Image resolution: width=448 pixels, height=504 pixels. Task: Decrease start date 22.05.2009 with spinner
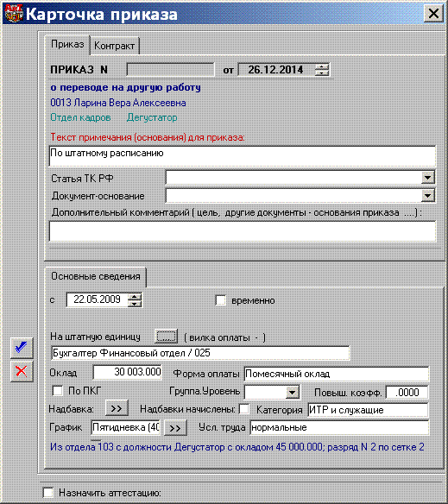point(135,304)
